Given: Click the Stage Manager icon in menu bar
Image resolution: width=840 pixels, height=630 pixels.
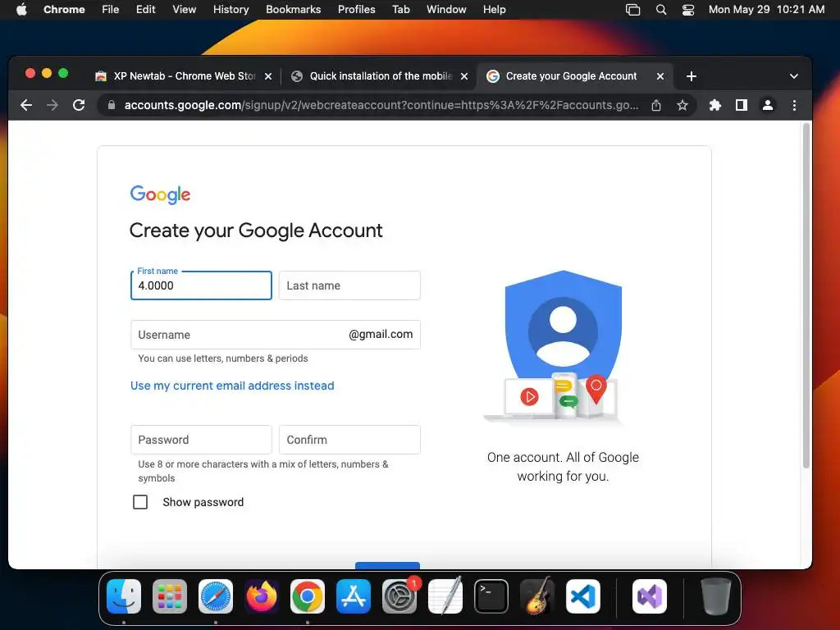Looking at the screenshot, I should coord(632,10).
